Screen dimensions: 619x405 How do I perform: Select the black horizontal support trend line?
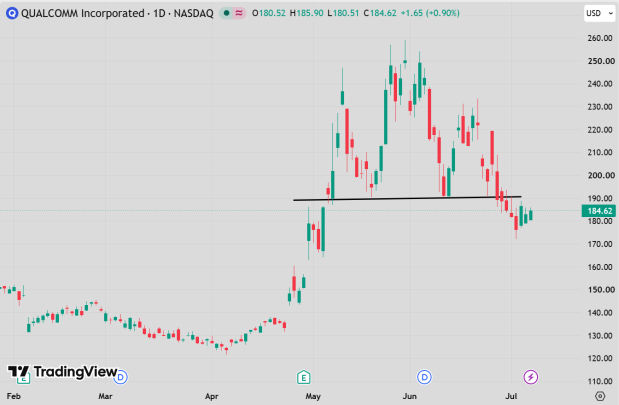pos(407,198)
